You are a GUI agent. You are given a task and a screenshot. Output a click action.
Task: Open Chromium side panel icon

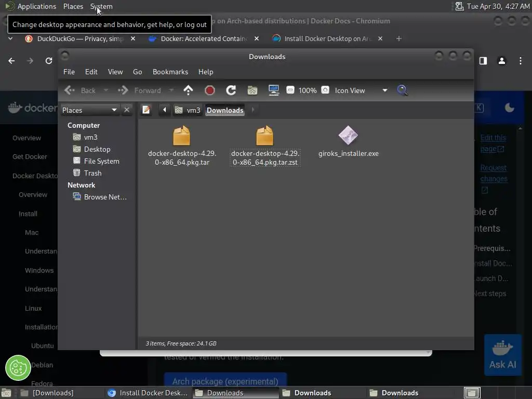483,61
